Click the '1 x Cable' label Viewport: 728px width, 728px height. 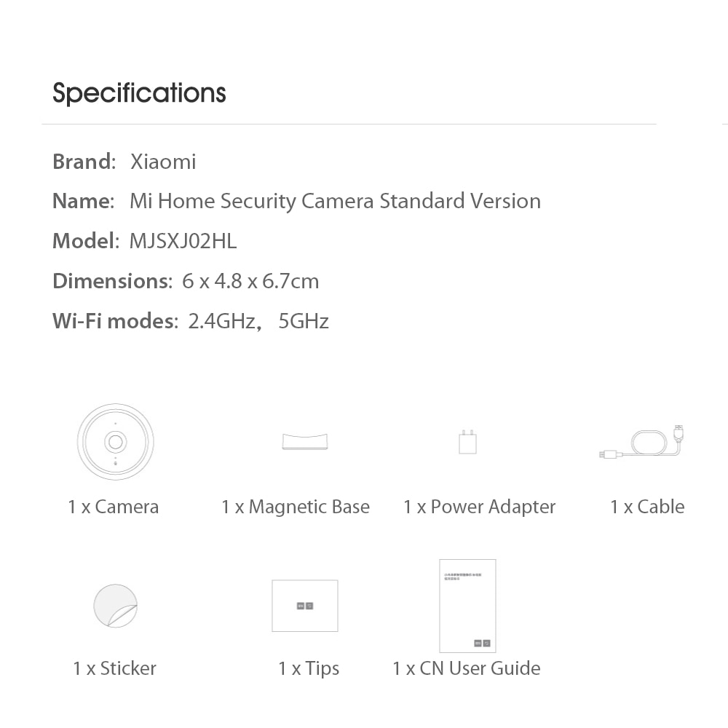tap(647, 507)
